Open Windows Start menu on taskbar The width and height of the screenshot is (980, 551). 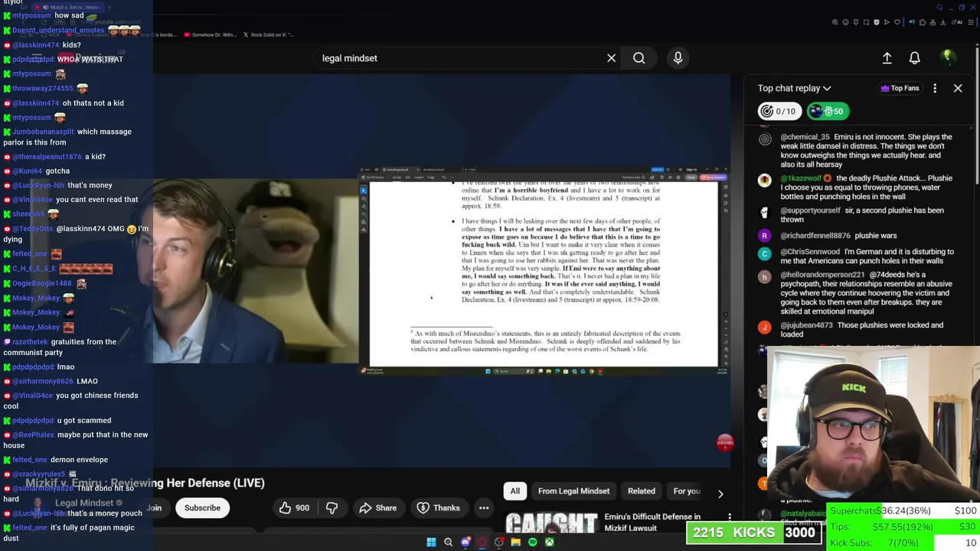pos(431,543)
